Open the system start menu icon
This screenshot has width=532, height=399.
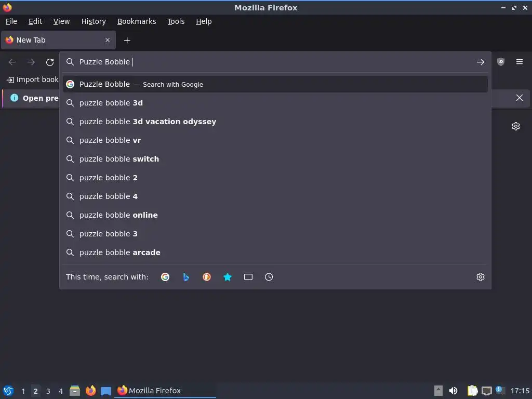8,391
